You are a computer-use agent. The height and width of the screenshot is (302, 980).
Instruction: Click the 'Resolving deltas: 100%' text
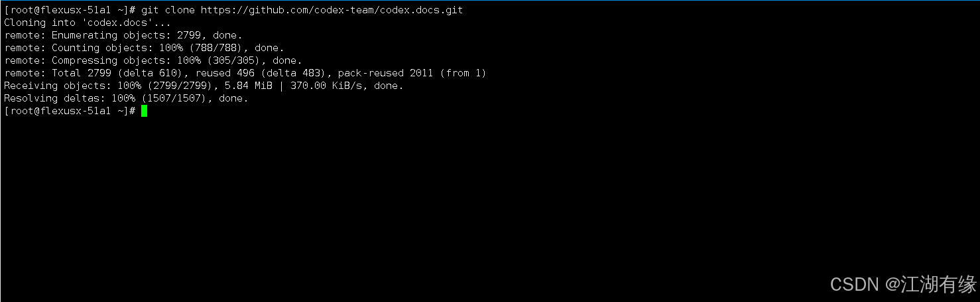click(x=70, y=98)
